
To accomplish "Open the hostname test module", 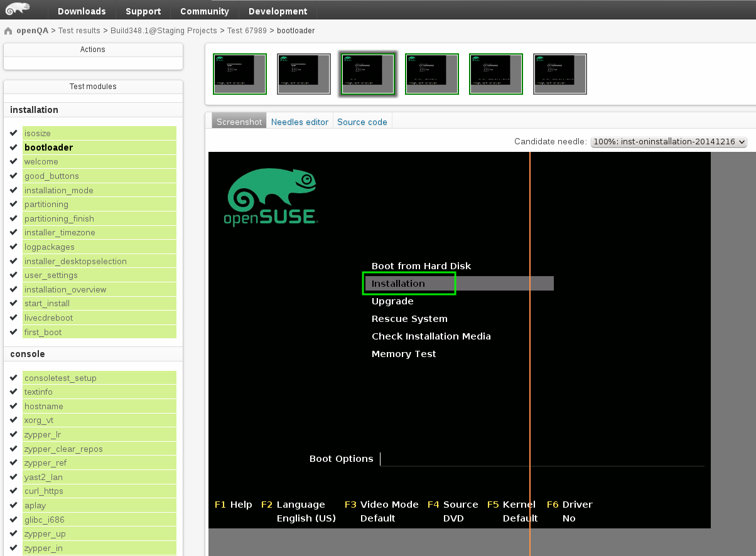I will coord(99,406).
